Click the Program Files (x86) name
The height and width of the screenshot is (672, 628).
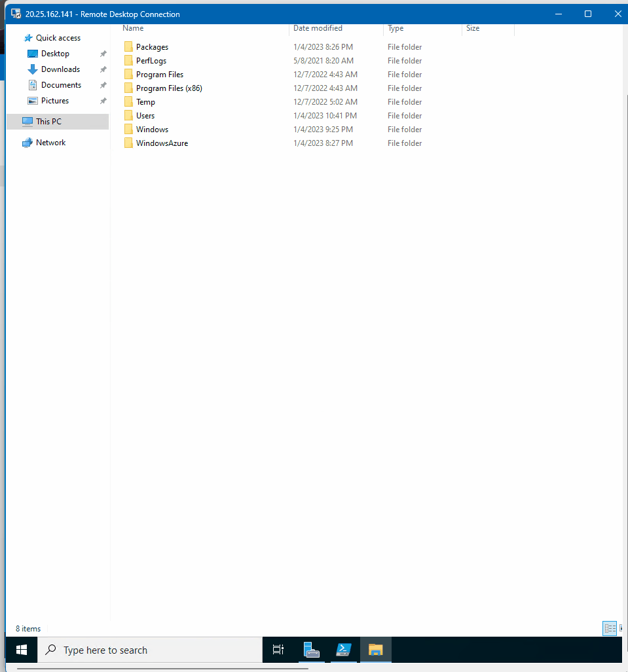[169, 88]
